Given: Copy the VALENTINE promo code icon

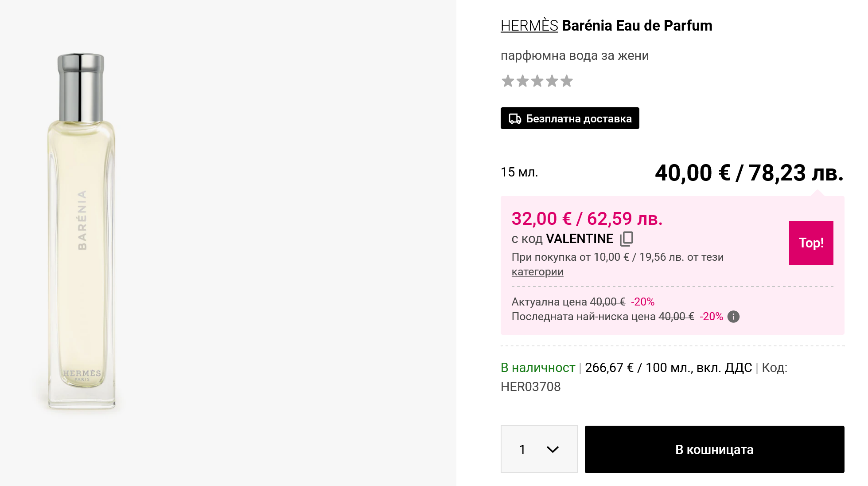Looking at the screenshot, I should click(x=627, y=239).
